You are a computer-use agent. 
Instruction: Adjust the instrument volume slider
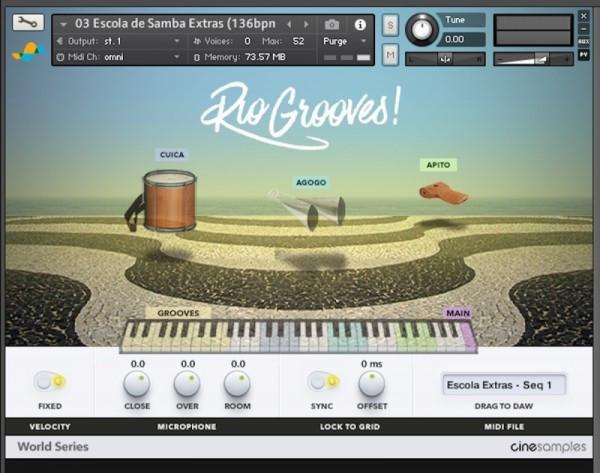pos(533,59)
